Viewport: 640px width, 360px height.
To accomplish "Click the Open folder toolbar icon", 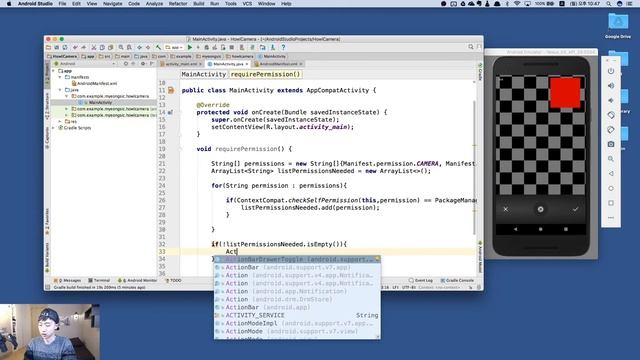I will click(x=49, y=47).
